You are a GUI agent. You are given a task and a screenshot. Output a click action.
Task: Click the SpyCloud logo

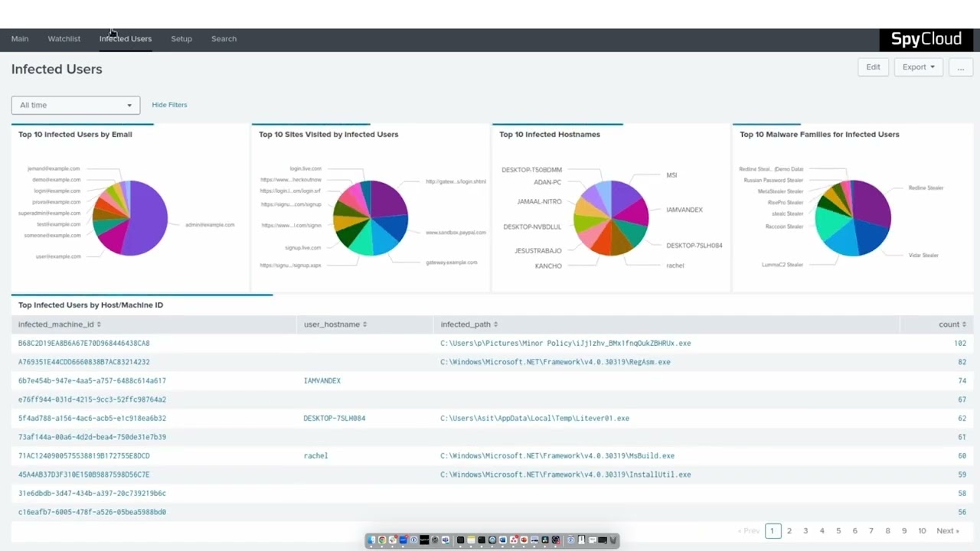click(926, 39)
